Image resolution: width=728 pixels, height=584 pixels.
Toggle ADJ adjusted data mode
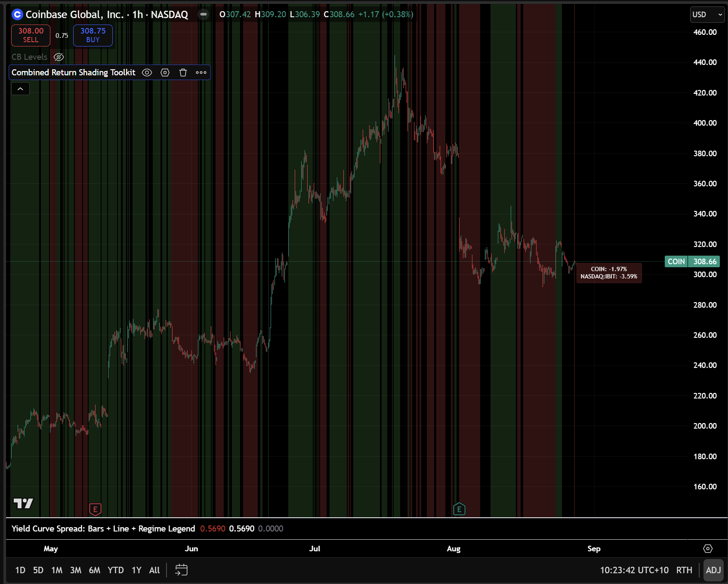click(714, 570)
